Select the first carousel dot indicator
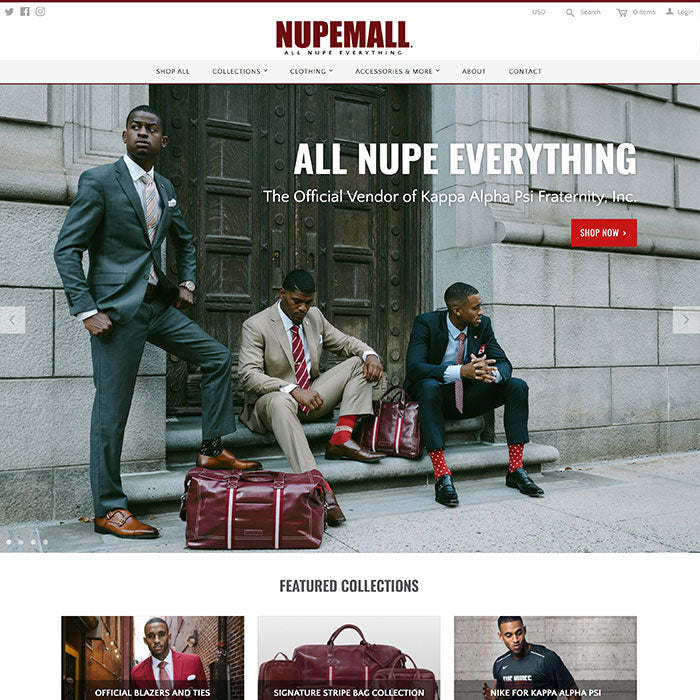 9,542
